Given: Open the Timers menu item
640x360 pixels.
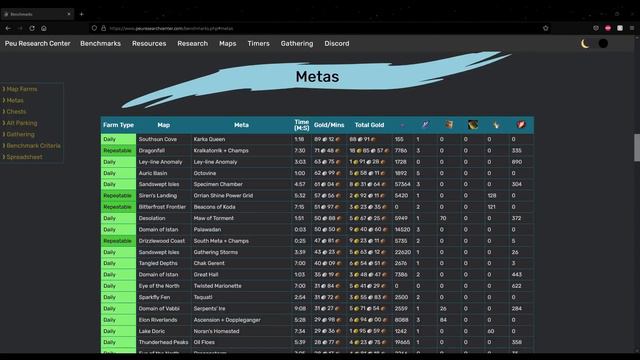Looking at the screenshot, I should pos(258,43).
